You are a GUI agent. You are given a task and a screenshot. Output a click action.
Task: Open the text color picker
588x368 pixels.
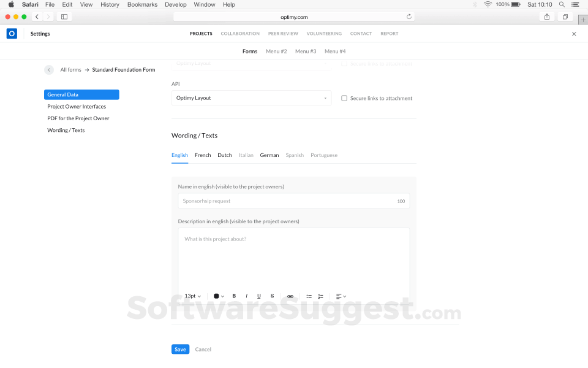[x=219, y=296]
